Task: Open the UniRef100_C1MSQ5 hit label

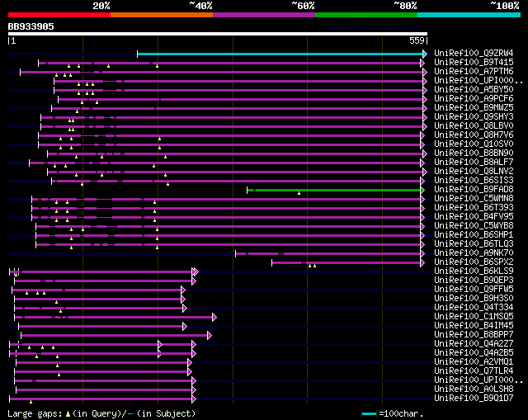Action: pos(474,316)
